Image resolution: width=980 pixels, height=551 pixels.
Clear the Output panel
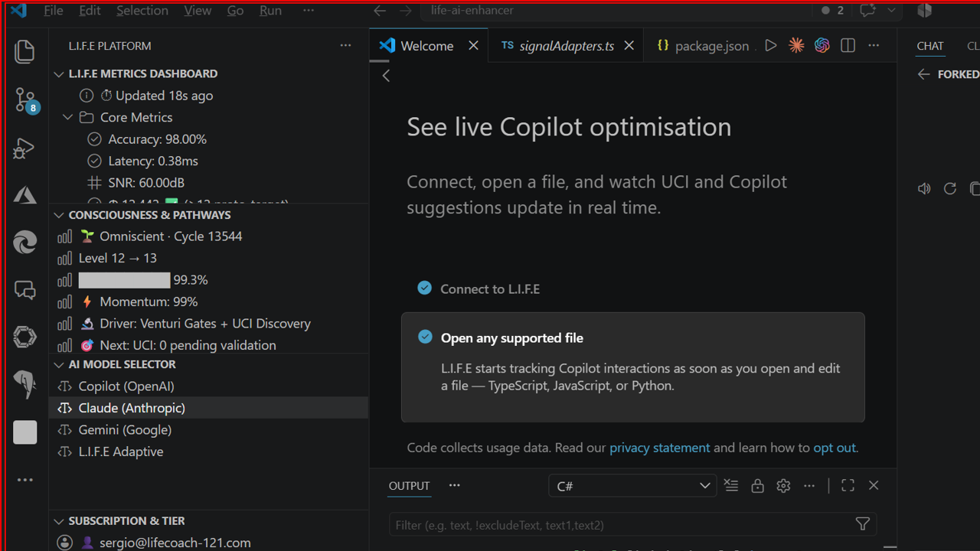pyautogui.click(x=731, y=485)
